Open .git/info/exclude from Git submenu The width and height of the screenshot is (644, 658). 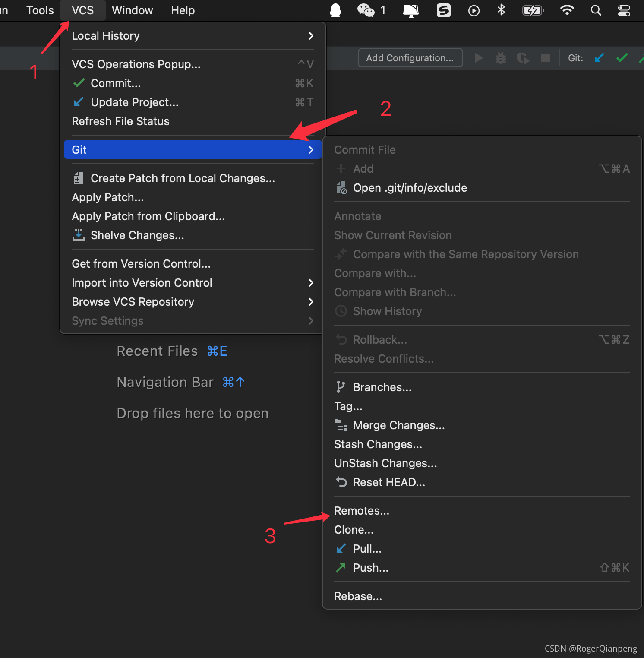pos(482,188)
